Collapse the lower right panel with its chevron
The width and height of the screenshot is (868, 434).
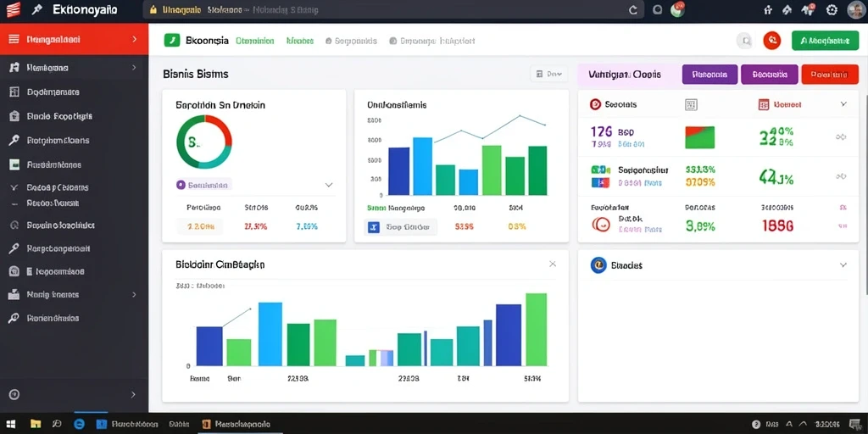[843, 265]
